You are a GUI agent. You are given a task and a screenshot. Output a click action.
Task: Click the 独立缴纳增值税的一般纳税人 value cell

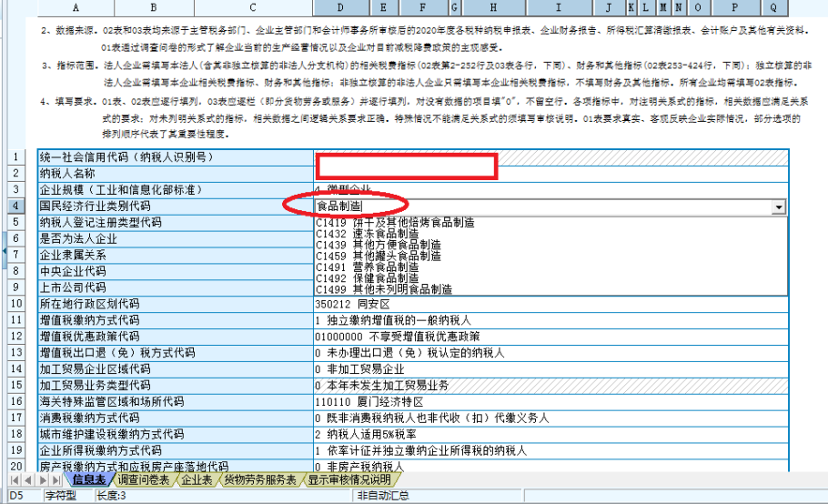pyautogui.click(x=551, y=320)
